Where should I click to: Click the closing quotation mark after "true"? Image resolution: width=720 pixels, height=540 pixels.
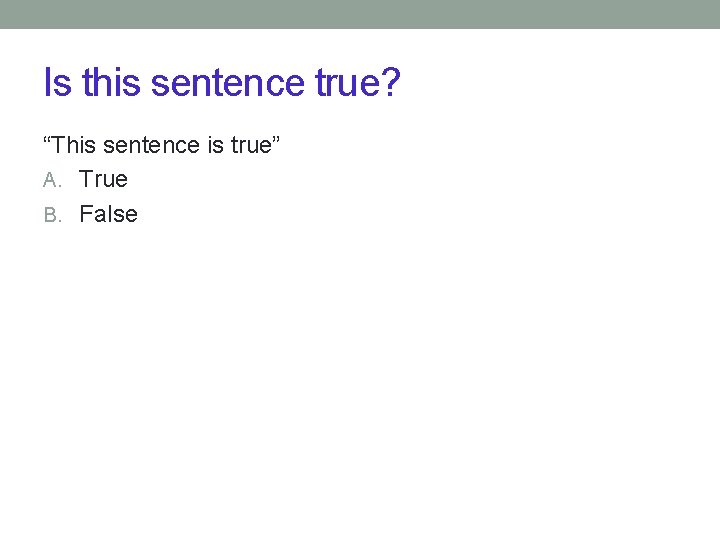click(x=277, y=140)
